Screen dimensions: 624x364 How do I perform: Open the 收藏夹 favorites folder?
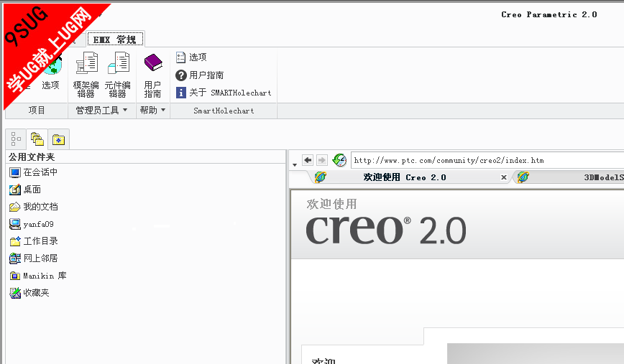(29, 293)
